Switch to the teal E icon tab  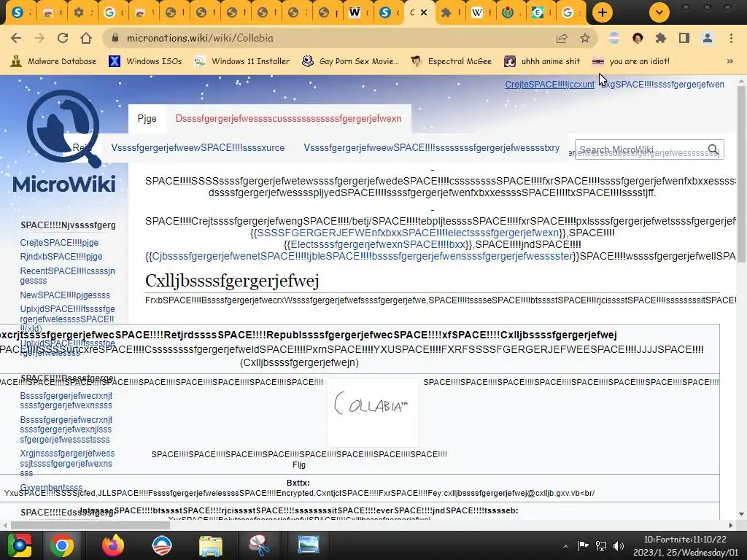tap(542, 13)
